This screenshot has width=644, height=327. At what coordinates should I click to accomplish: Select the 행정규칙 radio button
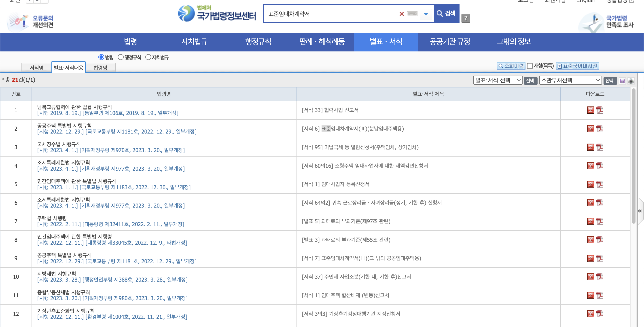(121, 57)
